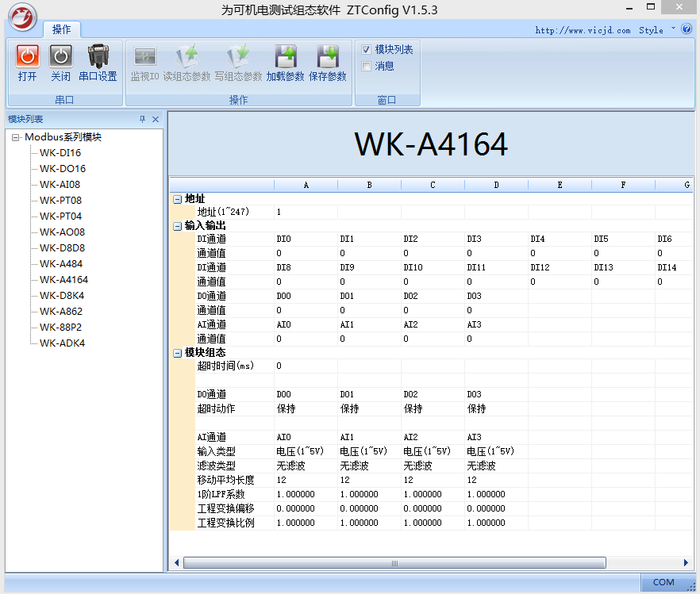Collapse the 输入输出 section

(178, 226)
